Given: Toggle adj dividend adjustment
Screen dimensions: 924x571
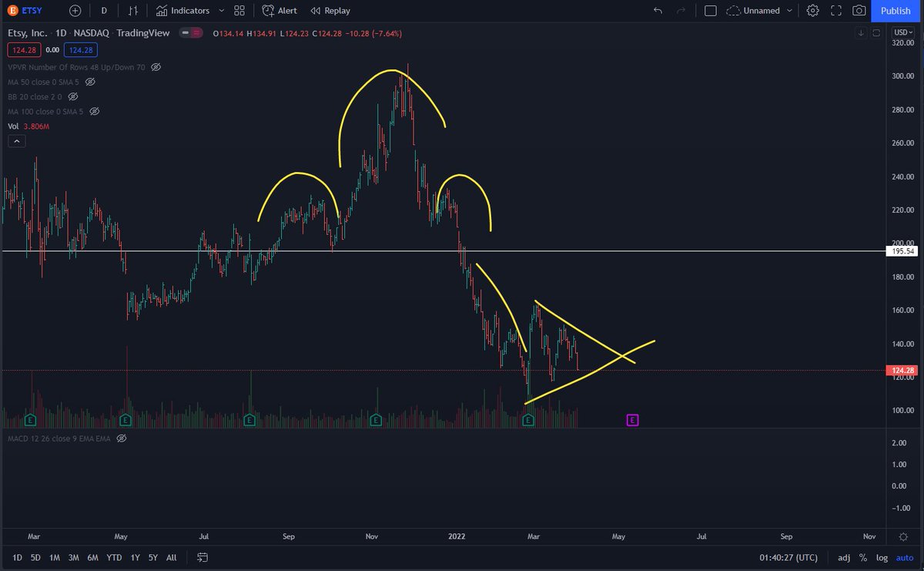Looking at the screenshot, I should point(844,557).
